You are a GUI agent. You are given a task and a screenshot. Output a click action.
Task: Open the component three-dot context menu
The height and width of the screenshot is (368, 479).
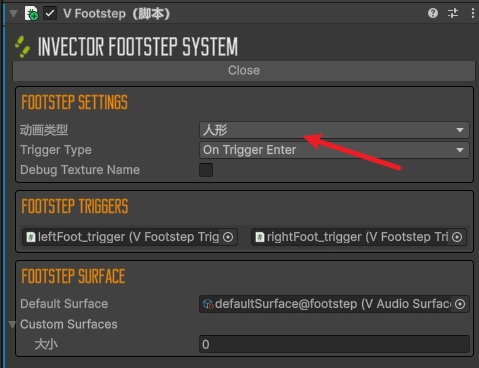click(x=473, y=13)
